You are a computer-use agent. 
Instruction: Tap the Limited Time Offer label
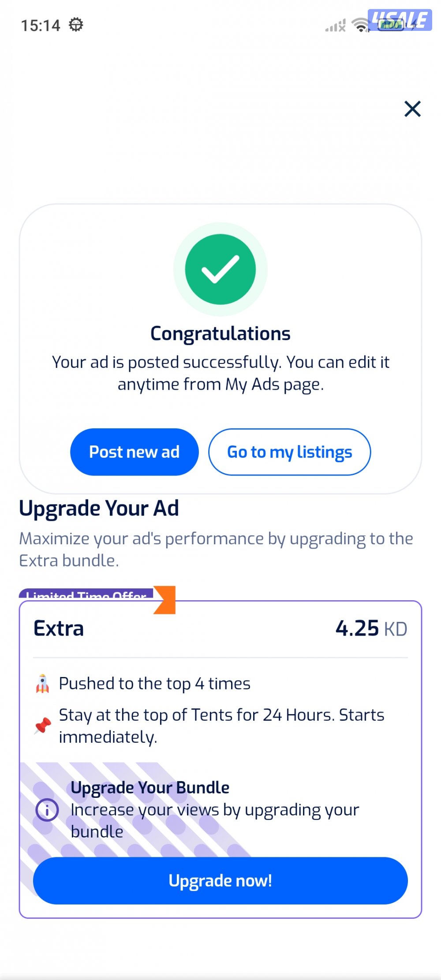pos(86,594)
